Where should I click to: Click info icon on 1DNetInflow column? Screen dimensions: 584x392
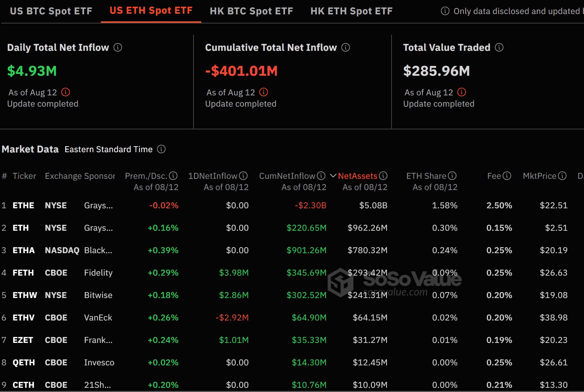tap(243, 176)
